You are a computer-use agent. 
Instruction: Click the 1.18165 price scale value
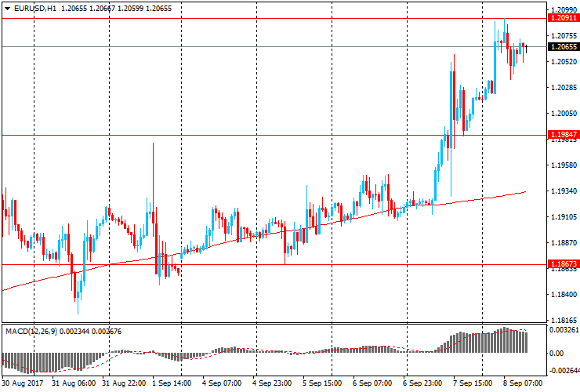coord(564,321)
